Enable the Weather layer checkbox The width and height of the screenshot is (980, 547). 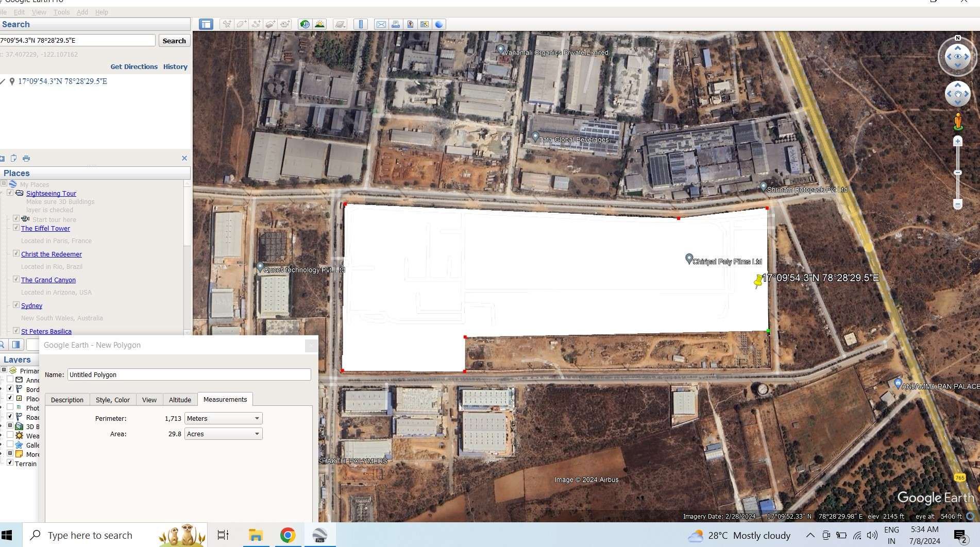10,435
